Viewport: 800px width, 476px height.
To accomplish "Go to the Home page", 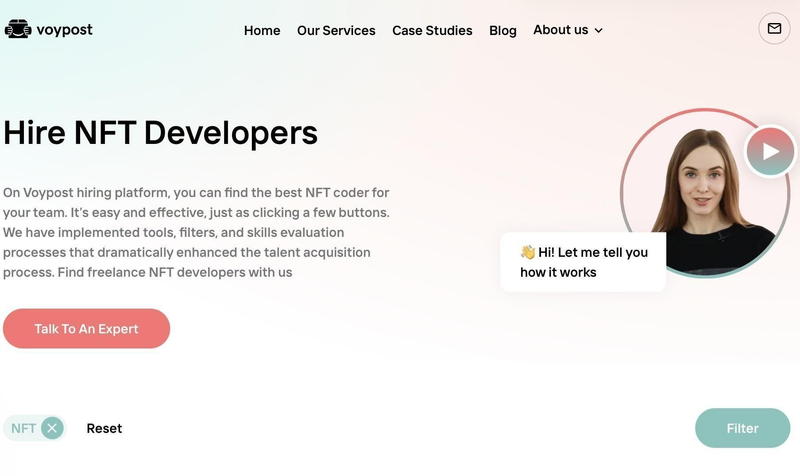I will pyautogui.click(x=262, y=31).
